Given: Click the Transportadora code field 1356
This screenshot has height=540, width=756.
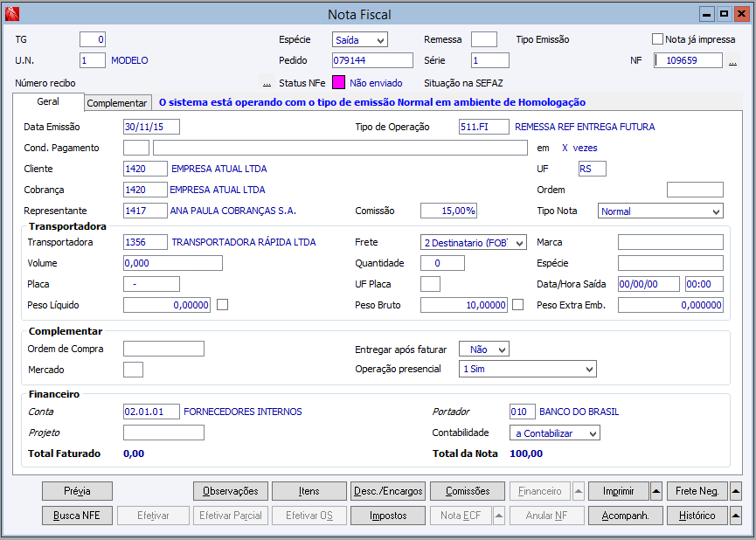Looking at the screenshot, I should [145, 242].
